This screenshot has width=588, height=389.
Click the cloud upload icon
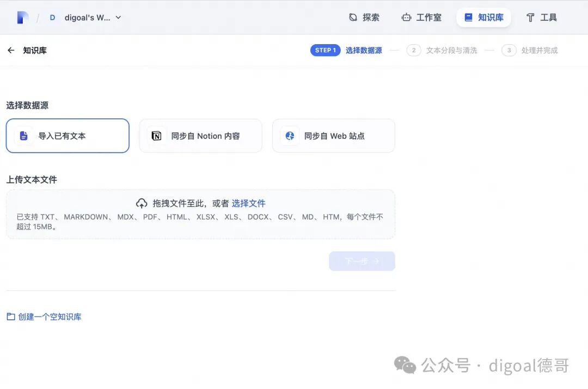(142, 203)
